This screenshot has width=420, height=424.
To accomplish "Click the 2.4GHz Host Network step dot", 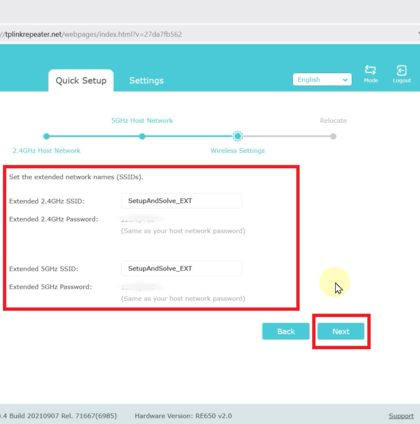I will pyautogui.click(x=47, y=136).
